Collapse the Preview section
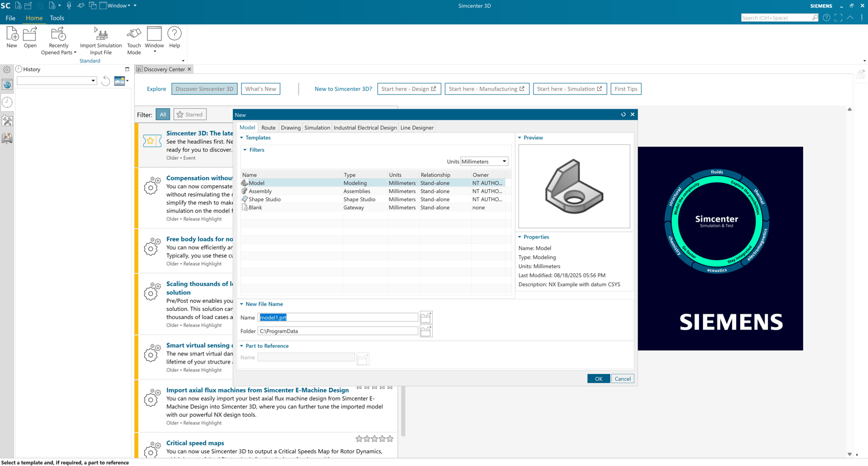868x466 pixels. coord(520,138)
